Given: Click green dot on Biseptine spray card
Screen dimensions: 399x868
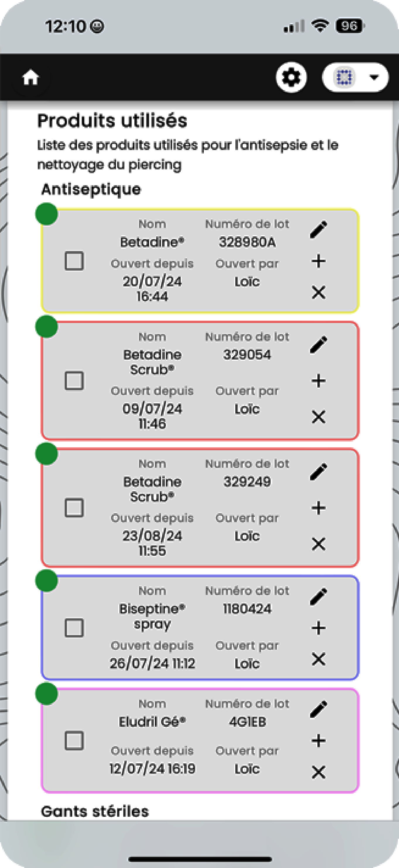Looking at the screenshot, I should coord(47,581).
